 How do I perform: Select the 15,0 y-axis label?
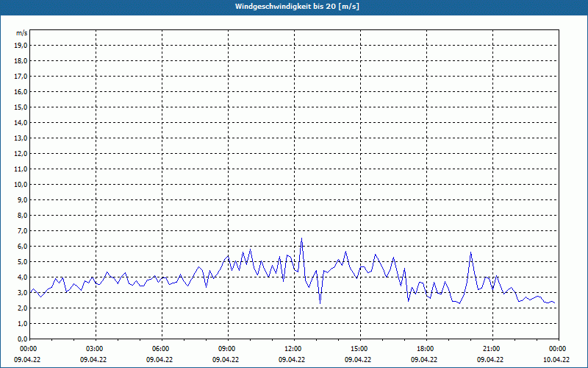tap(21, 107)
